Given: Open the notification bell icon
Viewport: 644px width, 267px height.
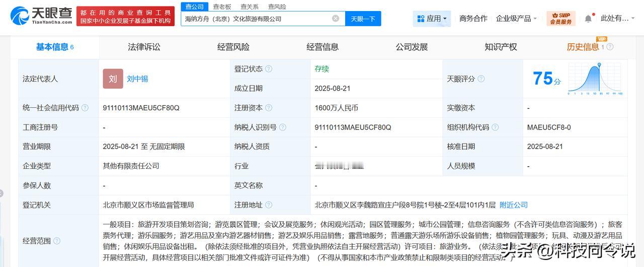Looking at the screenshot, I should point(588,19).
